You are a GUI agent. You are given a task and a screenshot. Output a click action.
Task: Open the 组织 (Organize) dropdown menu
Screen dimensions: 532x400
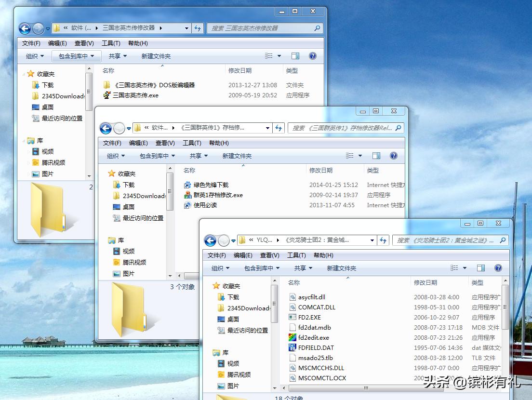pos(220,267)
